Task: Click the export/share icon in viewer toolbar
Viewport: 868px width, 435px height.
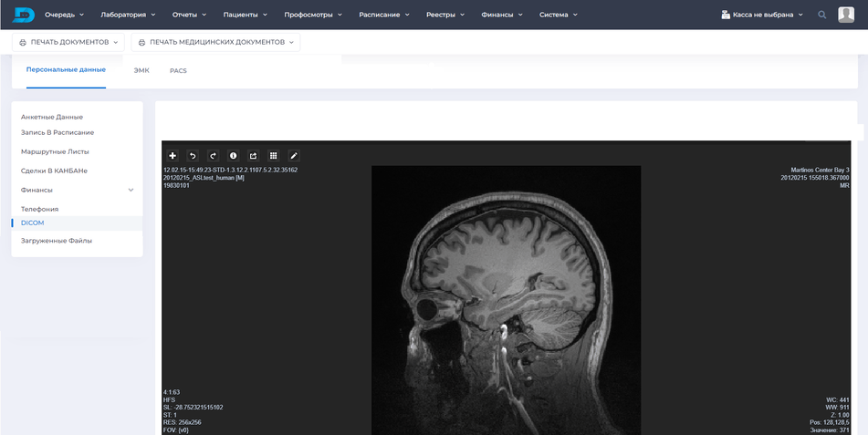Action: 254,156
